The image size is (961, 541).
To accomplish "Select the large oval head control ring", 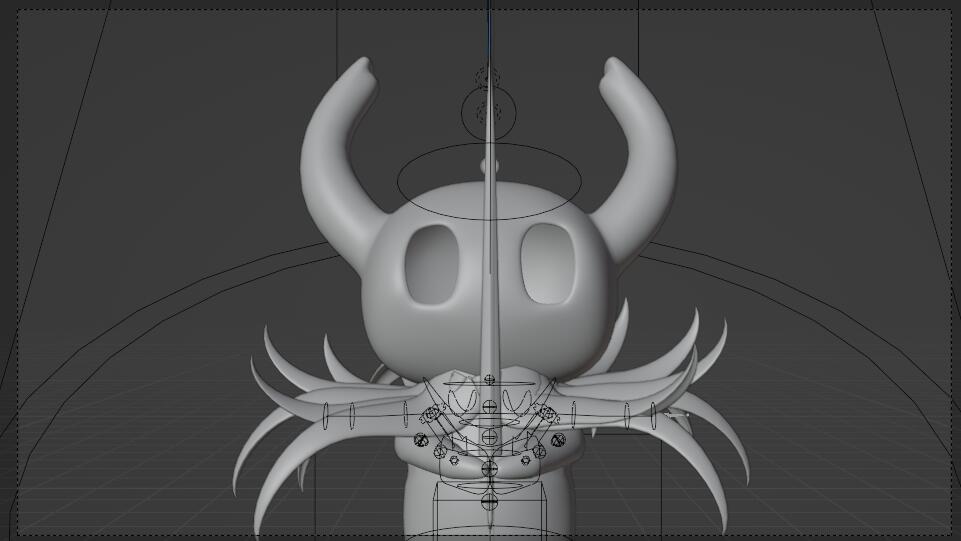I will coord(489,181).
